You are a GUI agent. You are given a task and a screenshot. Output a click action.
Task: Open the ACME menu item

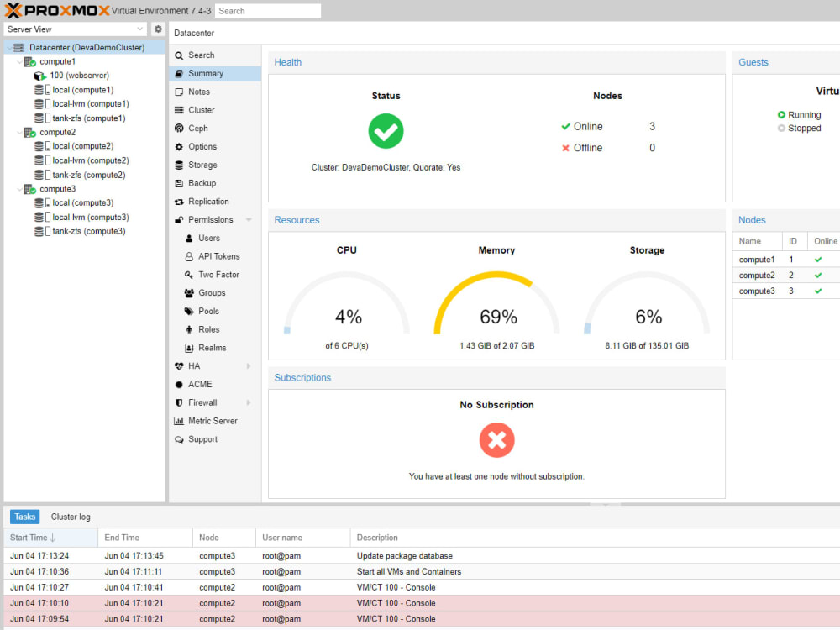tap(215, 385)
